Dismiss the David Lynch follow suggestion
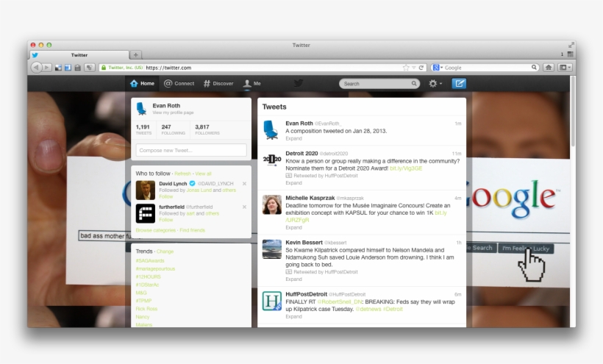The width and height of the screenshot is (603, 364). [244, 184]
